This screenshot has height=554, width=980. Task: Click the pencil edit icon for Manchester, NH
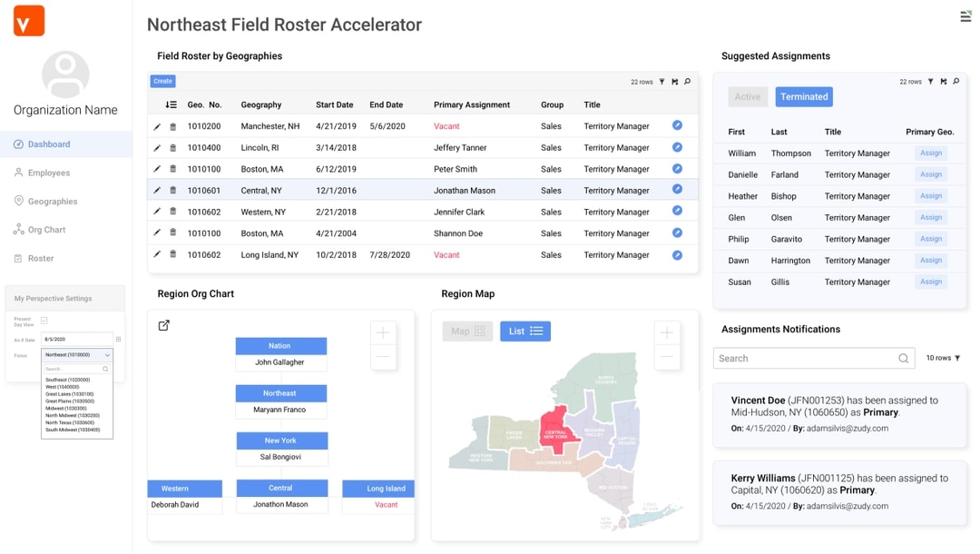(x=157, y=126)
